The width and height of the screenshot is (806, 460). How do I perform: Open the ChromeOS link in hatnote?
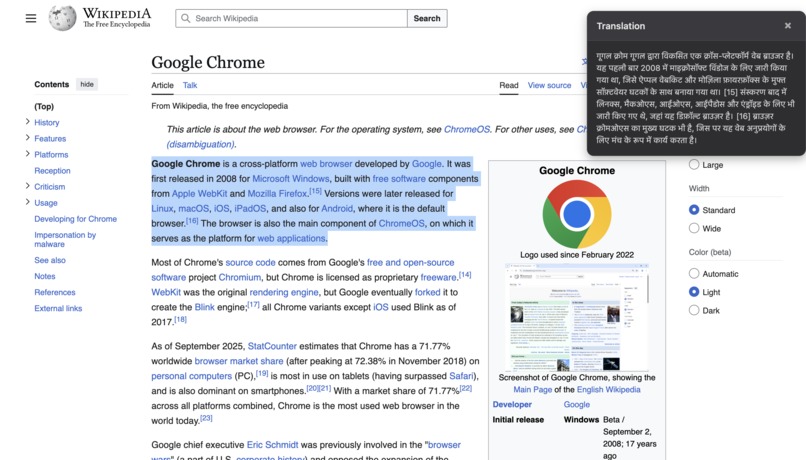(x=467, y=130)
